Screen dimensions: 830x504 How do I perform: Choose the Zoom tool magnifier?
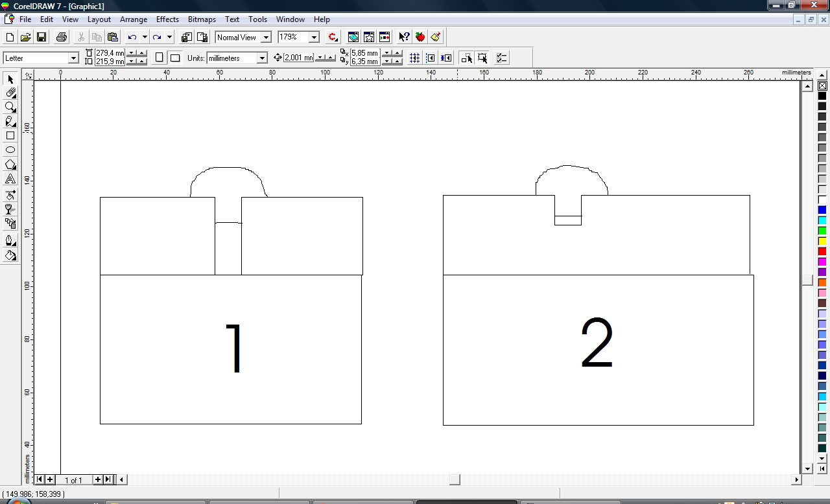tap(10, 108)
